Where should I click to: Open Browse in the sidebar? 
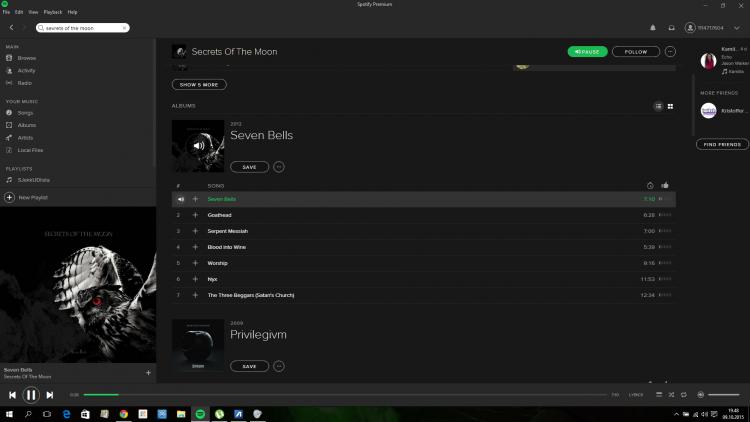[x=27, y=58]
